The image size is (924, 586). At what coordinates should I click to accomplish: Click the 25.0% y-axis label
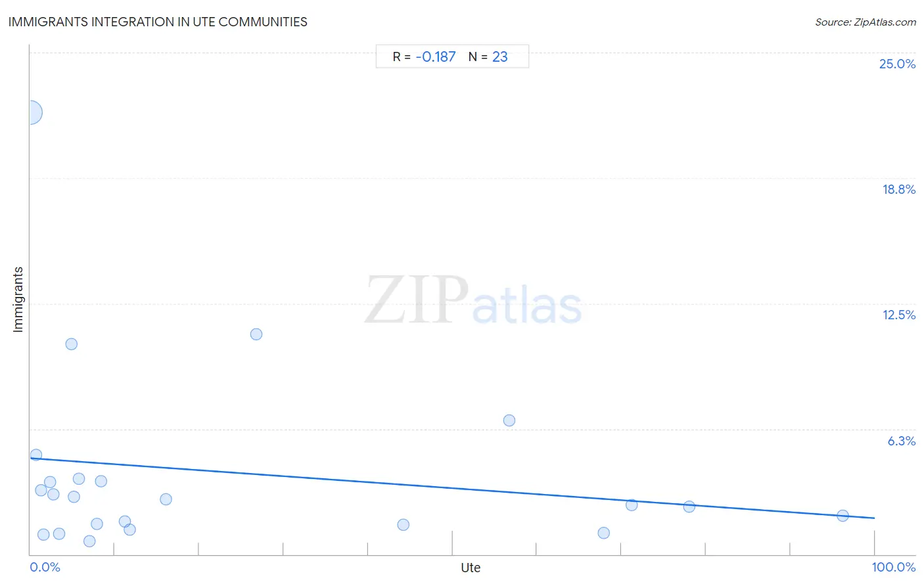(x=897, y=64)
